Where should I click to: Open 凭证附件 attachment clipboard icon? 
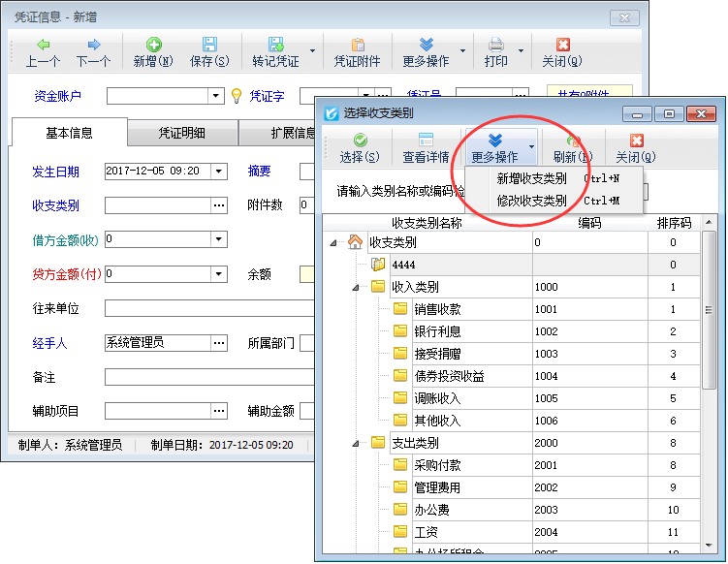tap(359, 46)
